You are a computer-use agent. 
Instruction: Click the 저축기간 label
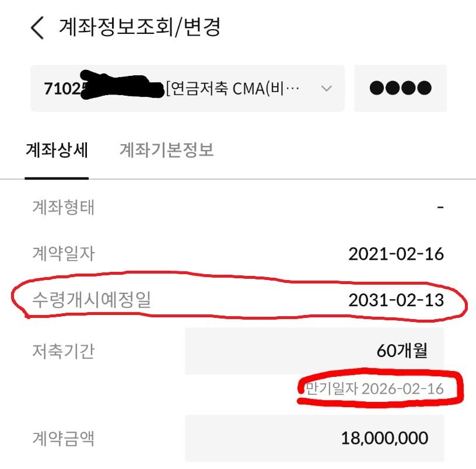[x=63, y=351]
